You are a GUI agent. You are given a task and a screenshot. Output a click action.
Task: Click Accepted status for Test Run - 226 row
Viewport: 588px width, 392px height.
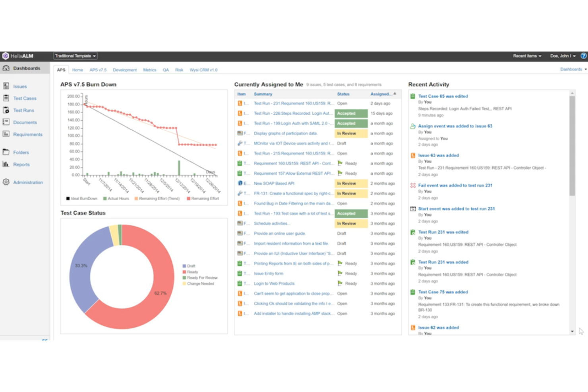[x=351, y=113]
